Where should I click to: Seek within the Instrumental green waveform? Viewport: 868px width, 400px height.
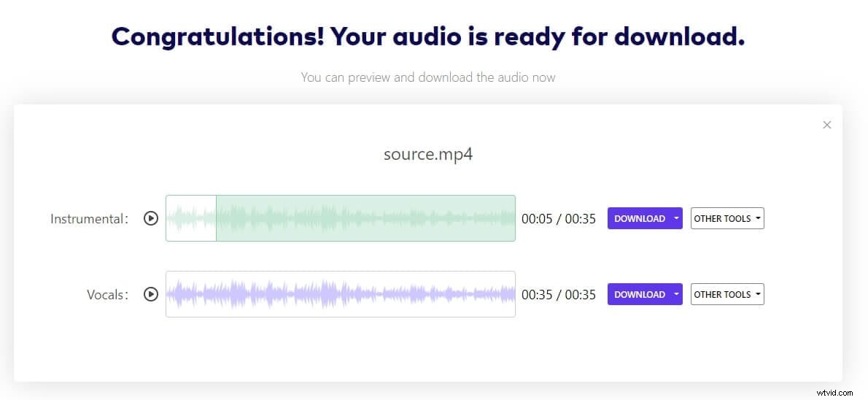click(x=341, y=218)
